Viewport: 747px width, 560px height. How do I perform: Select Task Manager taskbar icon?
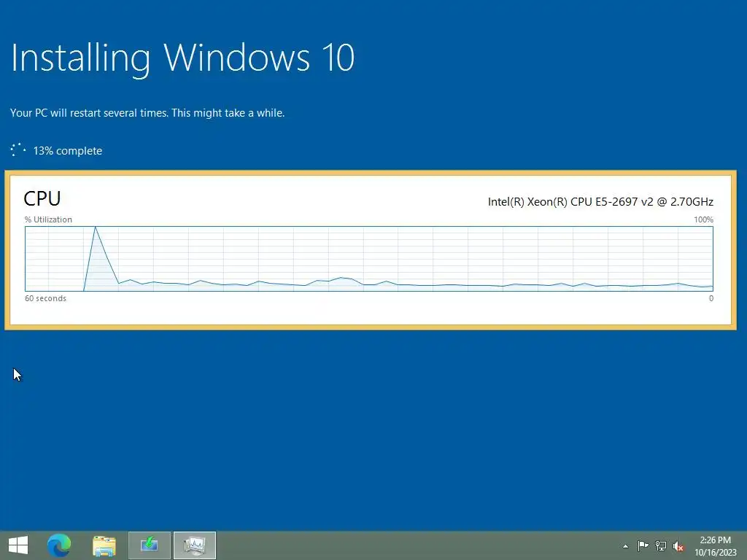pos(194,545)
